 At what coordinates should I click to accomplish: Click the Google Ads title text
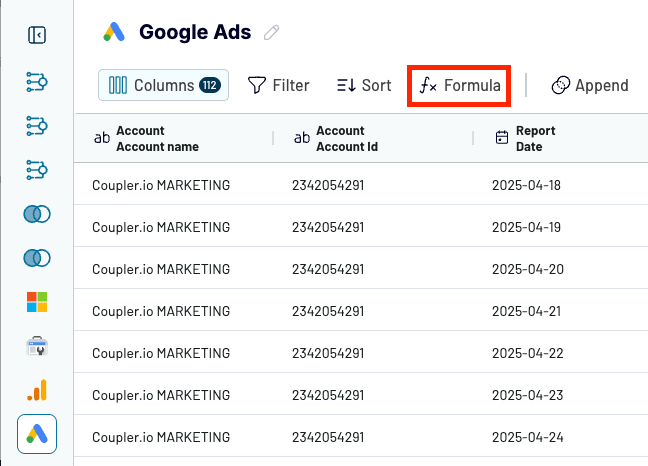(195, 32)
